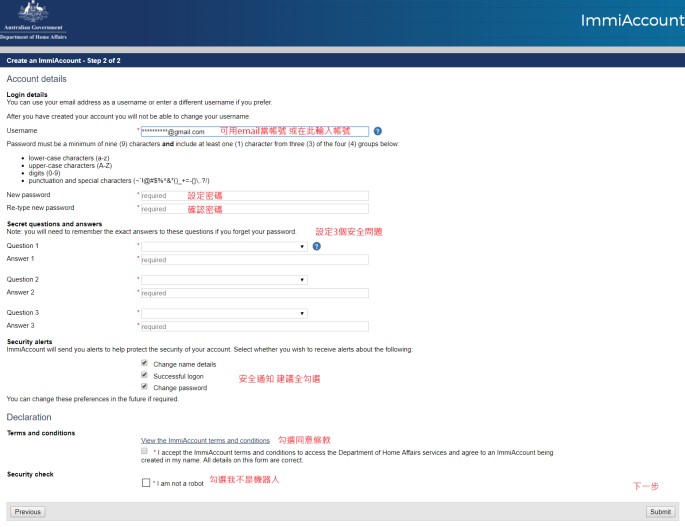The image size is (685, 527).
Task: Click the Answer 3 label
Action: [x=21, y=326]
